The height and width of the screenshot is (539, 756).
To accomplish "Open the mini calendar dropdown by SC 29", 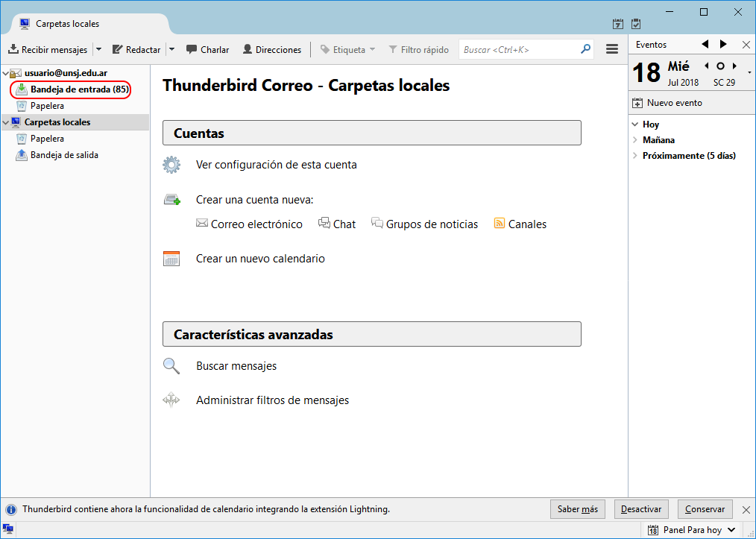I will [750, 72].
